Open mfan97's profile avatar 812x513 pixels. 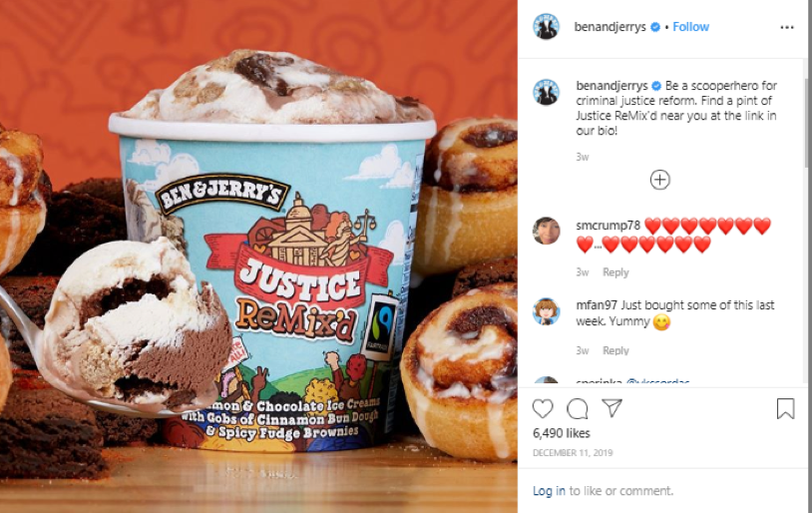546,311
